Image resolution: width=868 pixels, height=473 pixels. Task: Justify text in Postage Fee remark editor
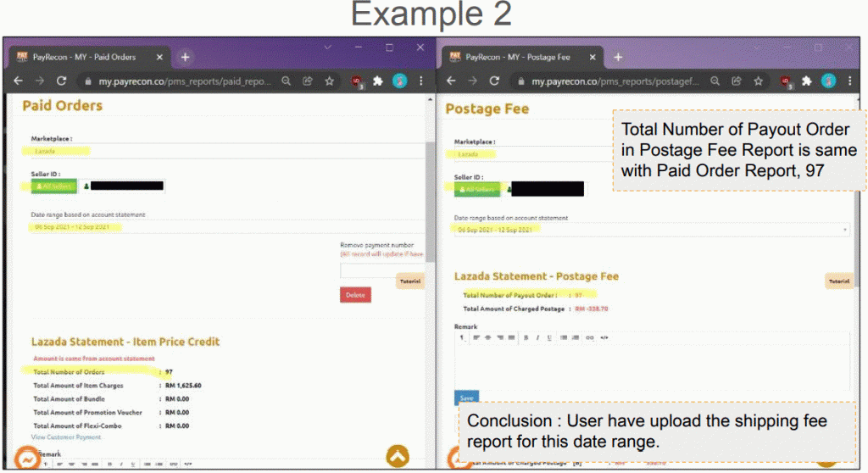(x=511, y=337)
